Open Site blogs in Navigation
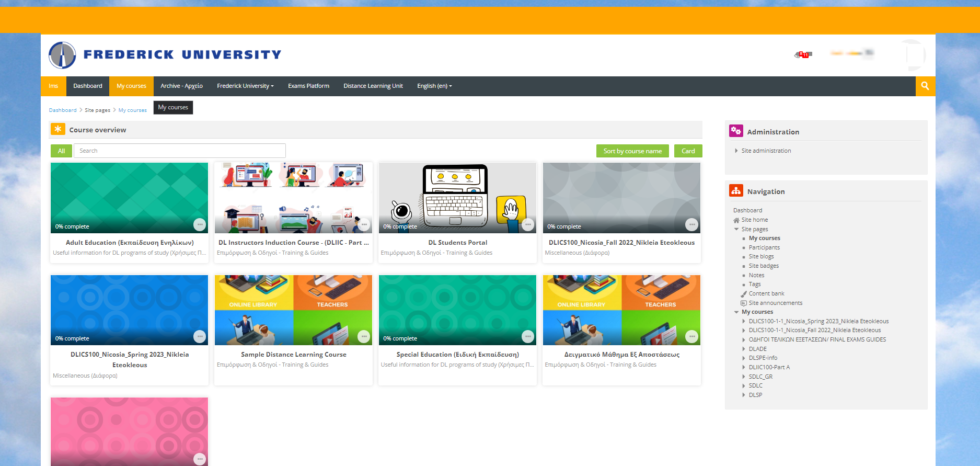 pyautogui.click(x=761, y=257)
